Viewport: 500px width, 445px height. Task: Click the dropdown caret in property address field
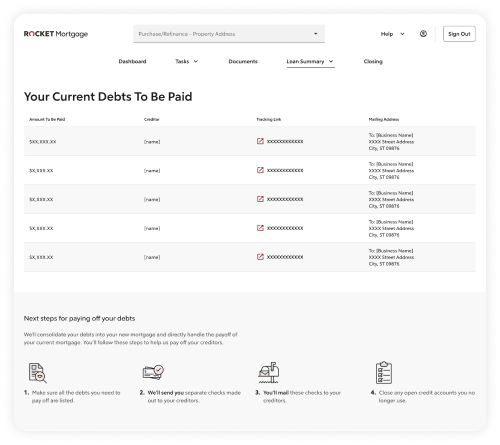coord(315,34)
